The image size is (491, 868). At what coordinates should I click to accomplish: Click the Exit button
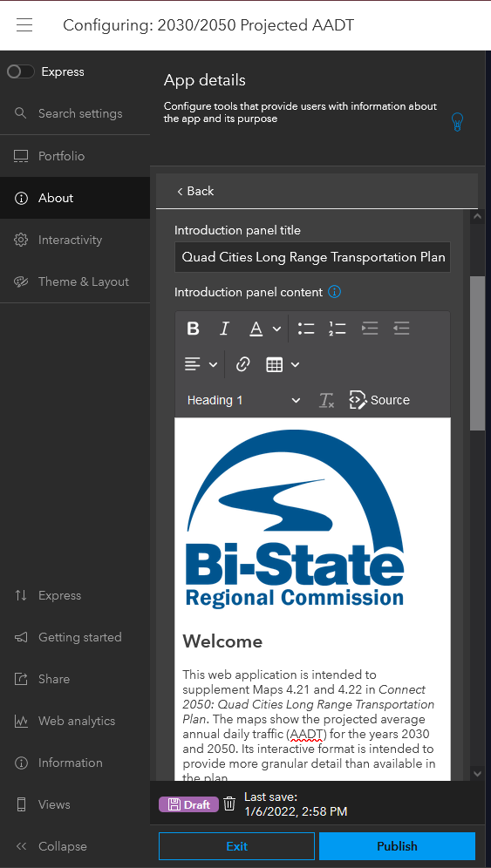236,846
